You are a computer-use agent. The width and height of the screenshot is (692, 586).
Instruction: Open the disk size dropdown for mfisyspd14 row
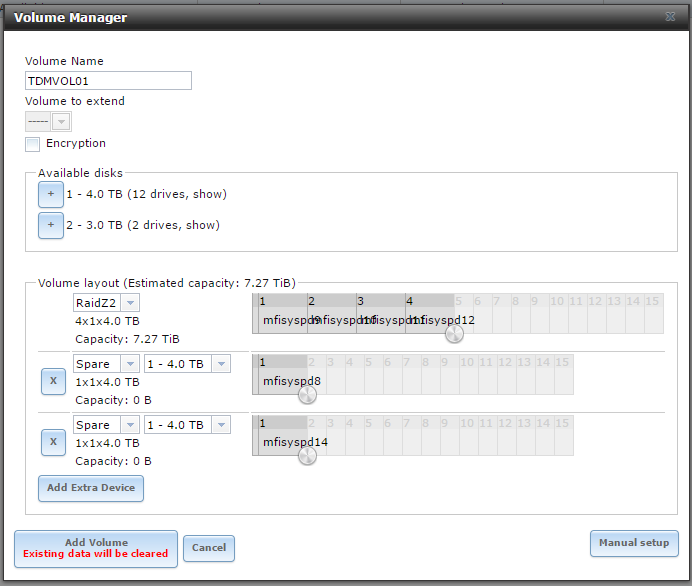(x=221, y=425)
